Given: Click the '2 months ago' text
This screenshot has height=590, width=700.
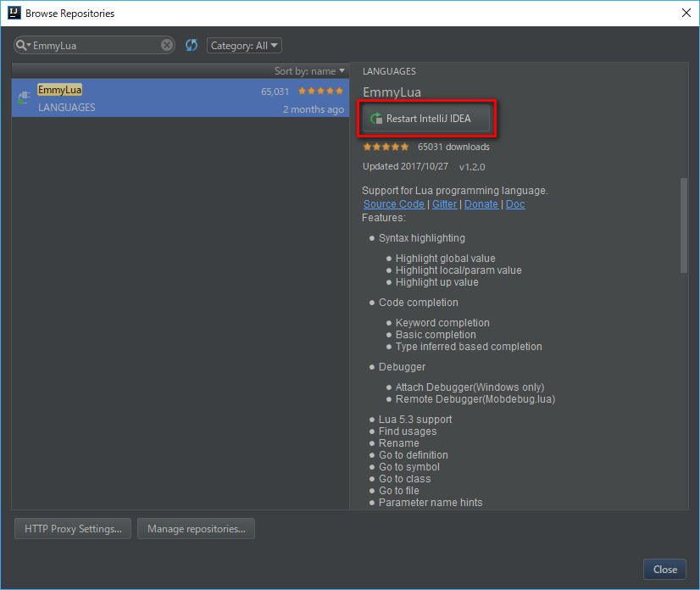Looking at the screenshot, I should pos(314,109).
